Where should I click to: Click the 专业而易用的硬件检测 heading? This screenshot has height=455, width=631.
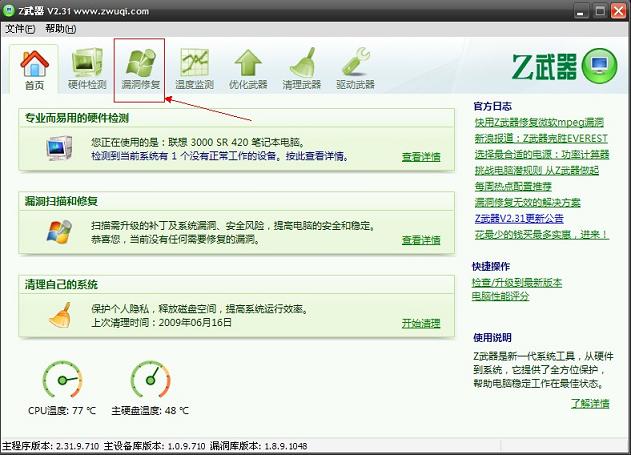tap(77, 118)
